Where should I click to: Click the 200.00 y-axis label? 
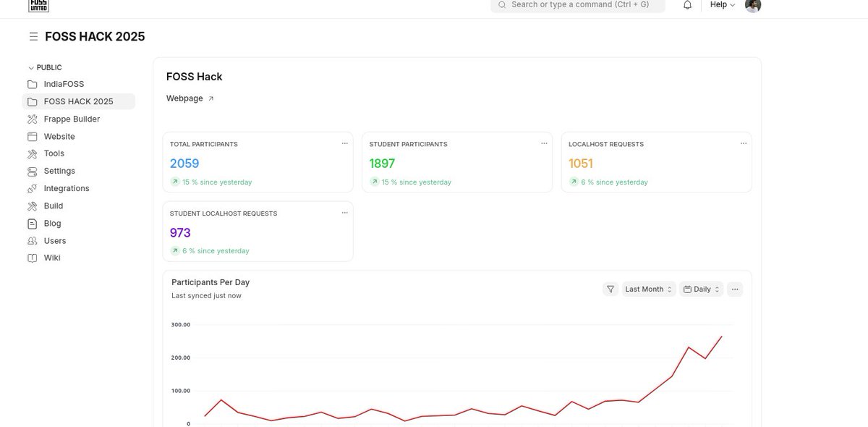pyautogui.click(x=181, y=358)
